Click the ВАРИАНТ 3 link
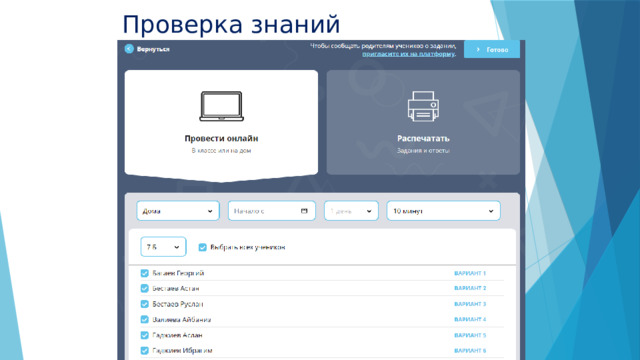This screenshot has height=360, width=640. point(470,304)
